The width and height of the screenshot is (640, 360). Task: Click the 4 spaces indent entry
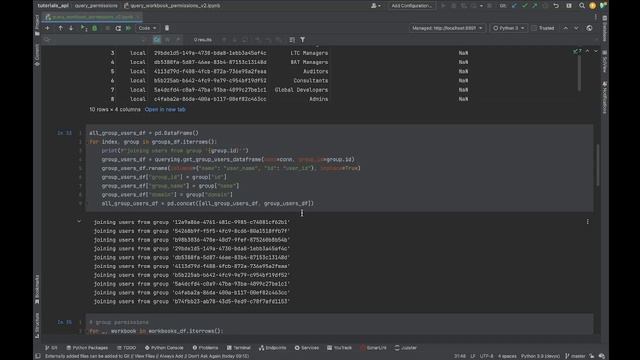point(507,356)
